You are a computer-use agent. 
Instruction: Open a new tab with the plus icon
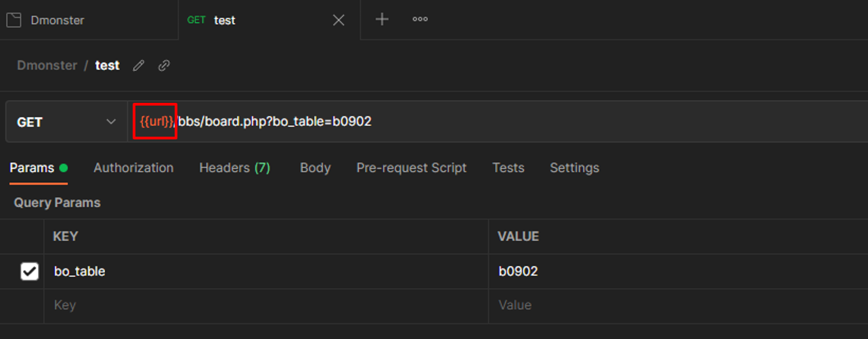pos(382,20)
